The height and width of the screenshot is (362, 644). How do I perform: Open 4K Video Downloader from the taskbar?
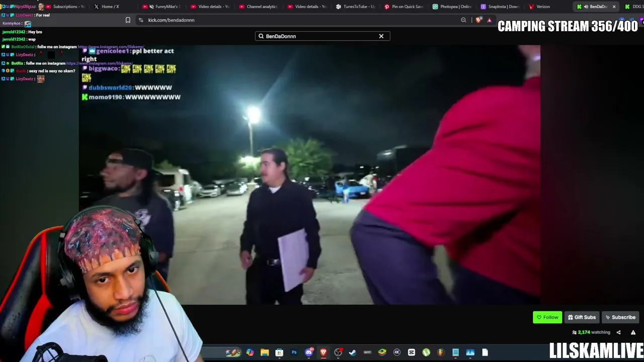397,352
